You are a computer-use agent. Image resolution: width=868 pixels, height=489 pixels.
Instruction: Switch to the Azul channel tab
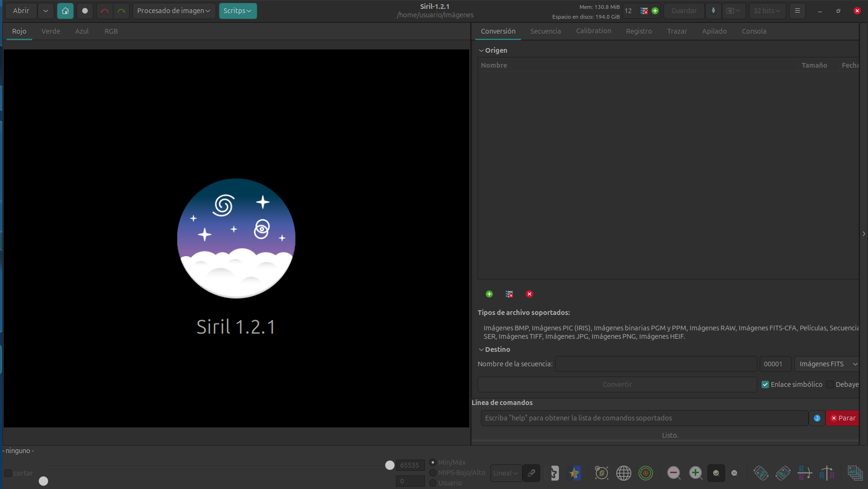(82, 31)
